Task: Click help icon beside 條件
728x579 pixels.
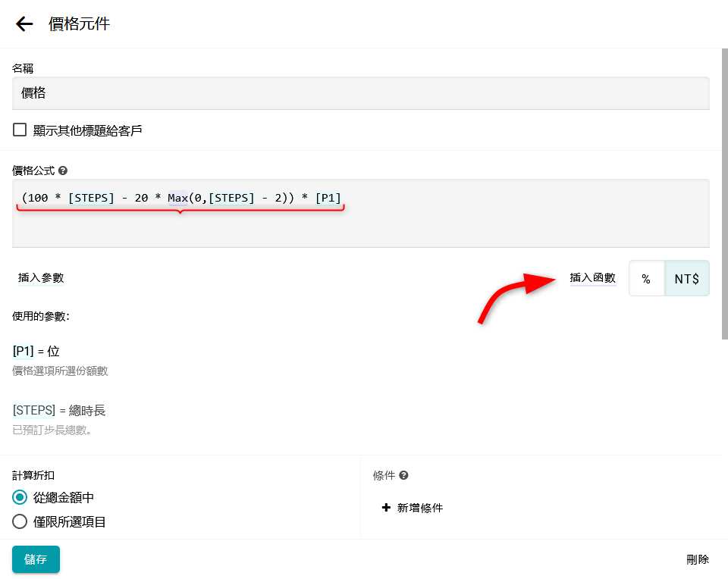Action: (x=403, y=475)
